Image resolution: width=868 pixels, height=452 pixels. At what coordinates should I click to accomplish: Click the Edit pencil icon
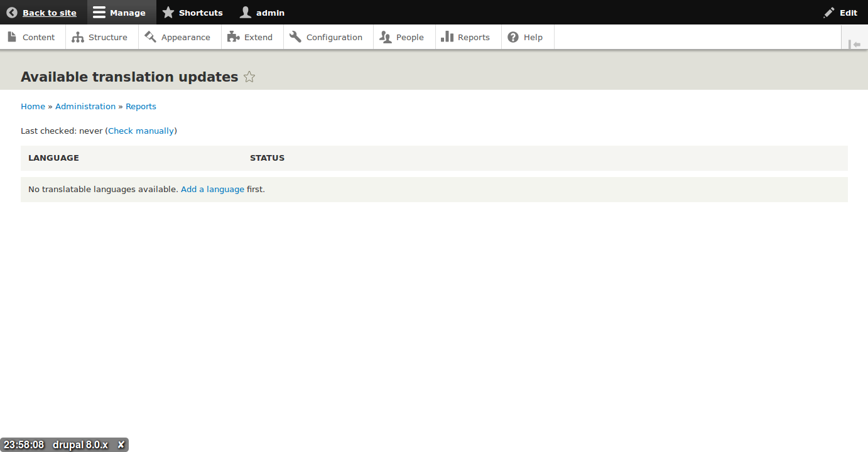click(829, 13)
